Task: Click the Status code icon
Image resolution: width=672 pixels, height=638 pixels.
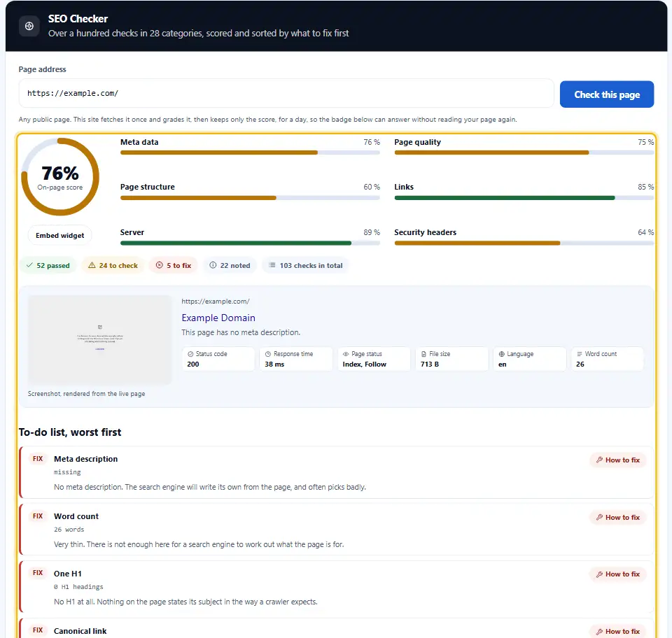Action: pyautogui.click(x=190, y=354)
